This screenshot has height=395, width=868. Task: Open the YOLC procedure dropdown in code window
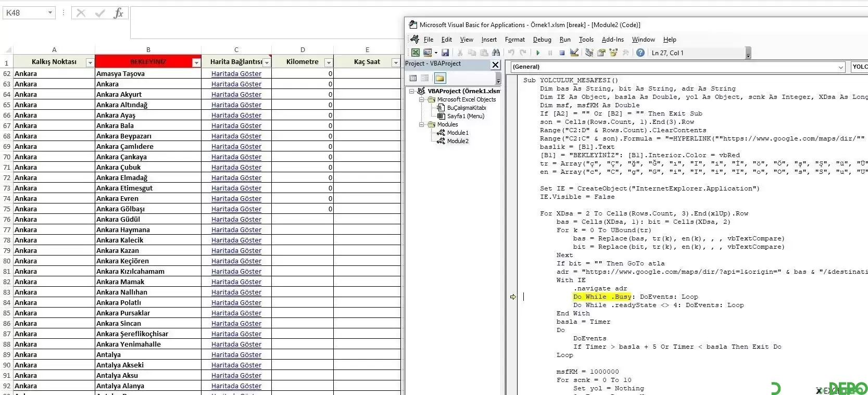(x=859, y=67)
